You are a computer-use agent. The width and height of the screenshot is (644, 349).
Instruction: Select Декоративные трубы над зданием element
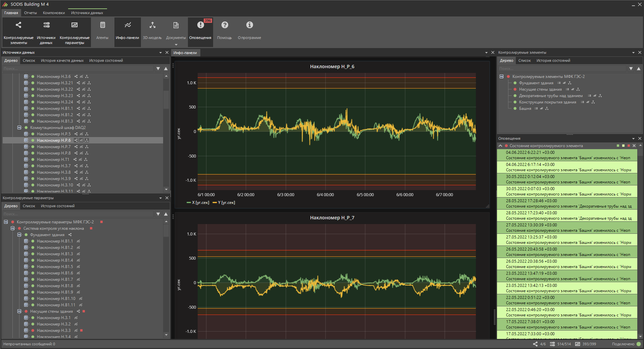point(550,96)
